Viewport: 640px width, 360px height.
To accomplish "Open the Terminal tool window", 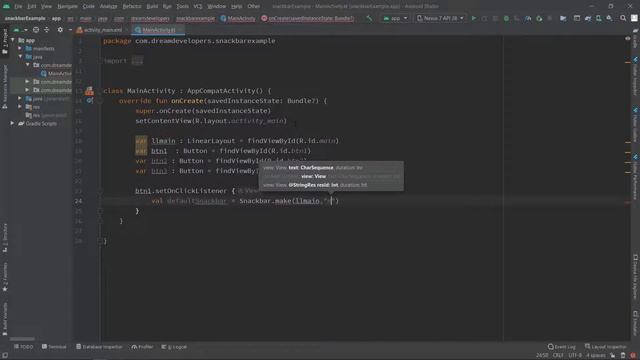I will pyautogui.click(x=54, y=347).
